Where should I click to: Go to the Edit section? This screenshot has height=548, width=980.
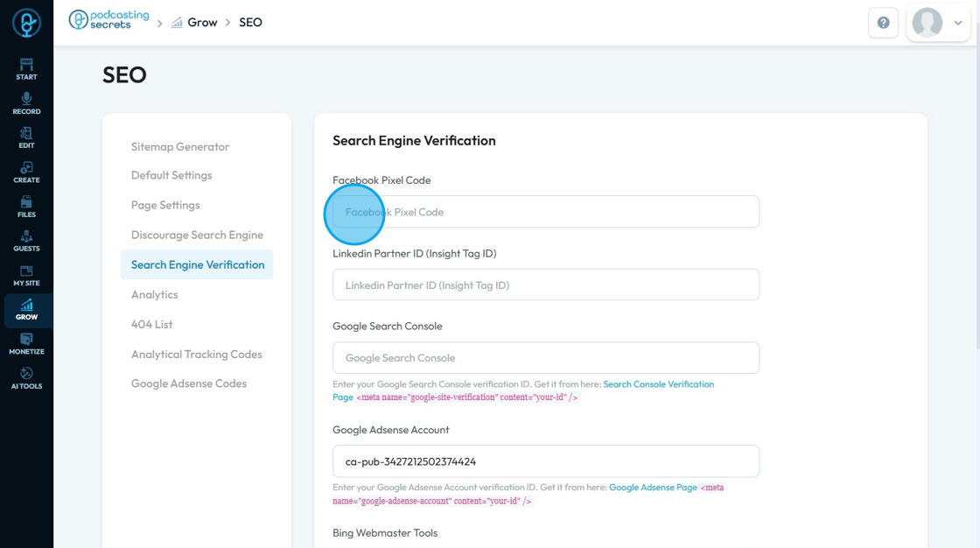pyautogui.click(x=26, y=137)
